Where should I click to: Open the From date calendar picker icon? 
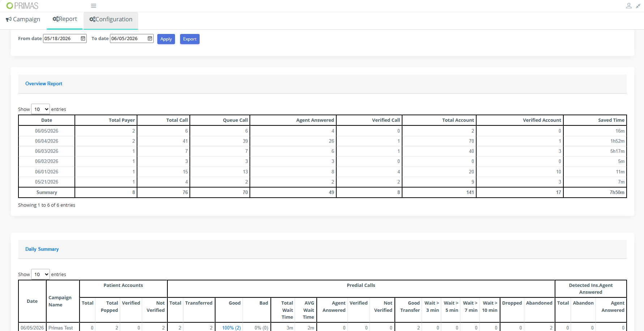click(x=83, y=38)
